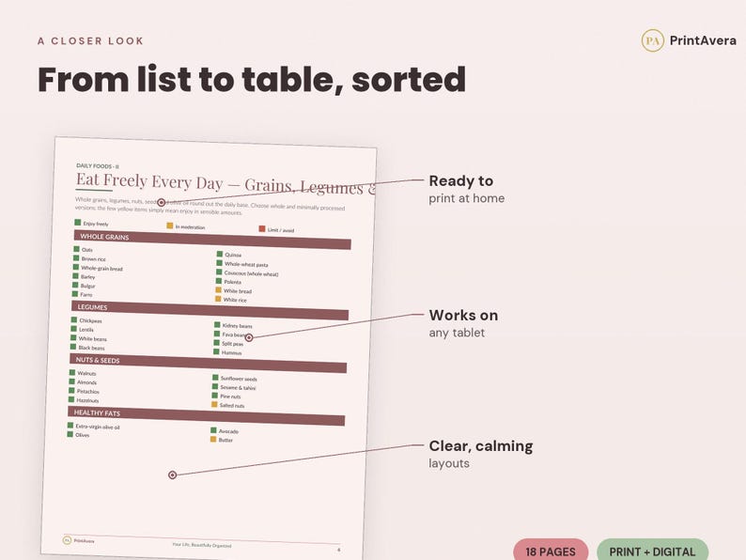Click the 'Bulgur' list item
Screen dimensions: 746x560
tap(84, 286)
